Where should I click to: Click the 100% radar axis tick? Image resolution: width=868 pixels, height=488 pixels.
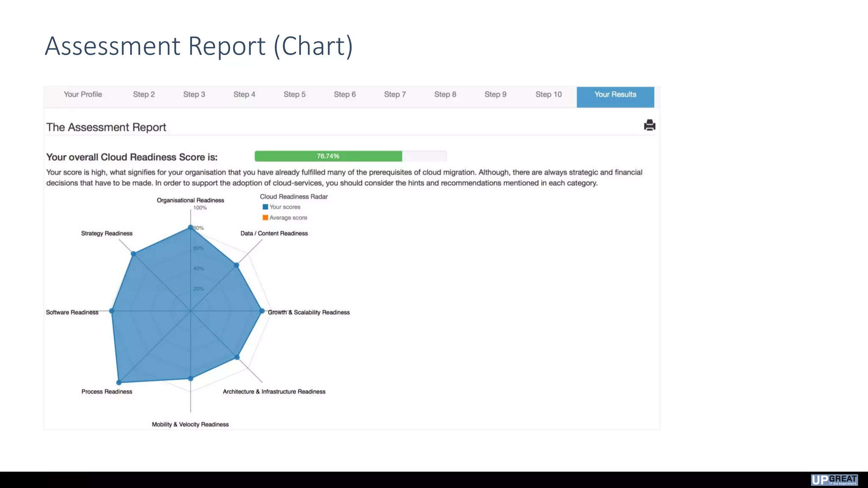click(x=200, y=208)
